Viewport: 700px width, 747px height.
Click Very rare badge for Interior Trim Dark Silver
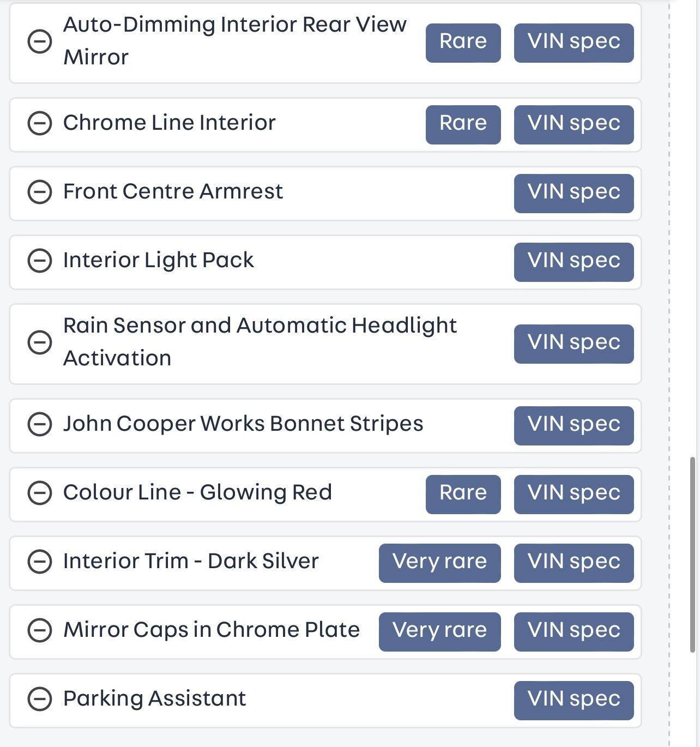pos(439,563)
